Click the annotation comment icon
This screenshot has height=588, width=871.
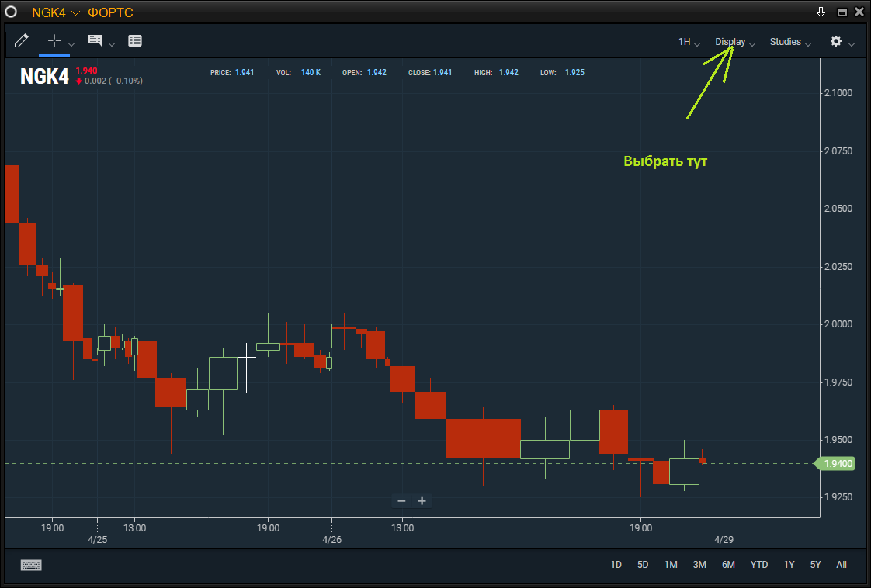(95, 41)
